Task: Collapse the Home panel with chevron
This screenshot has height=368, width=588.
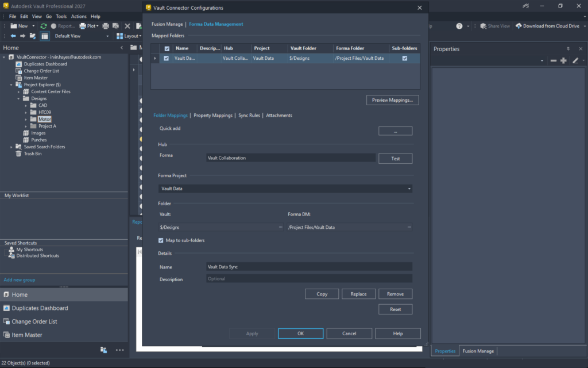Action: click(x=122, y=48)
